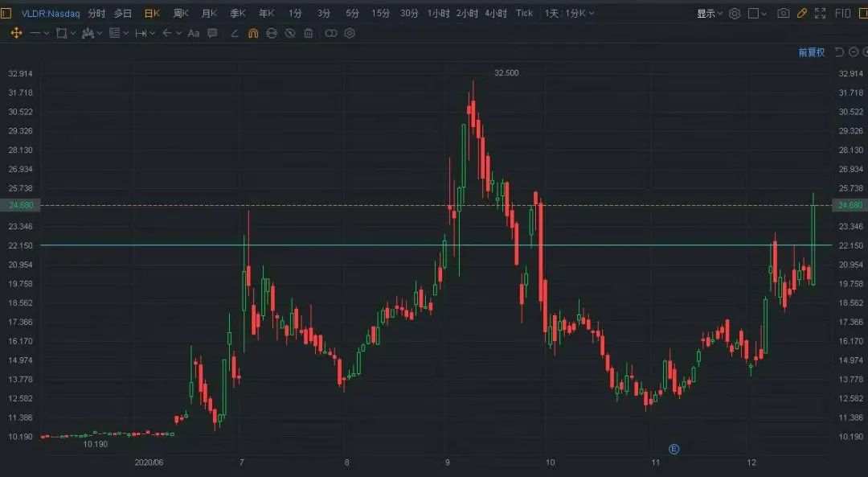Open the 1分K period dropdown
The width and height of the screenshot is (868, 477).
[579, 14]
